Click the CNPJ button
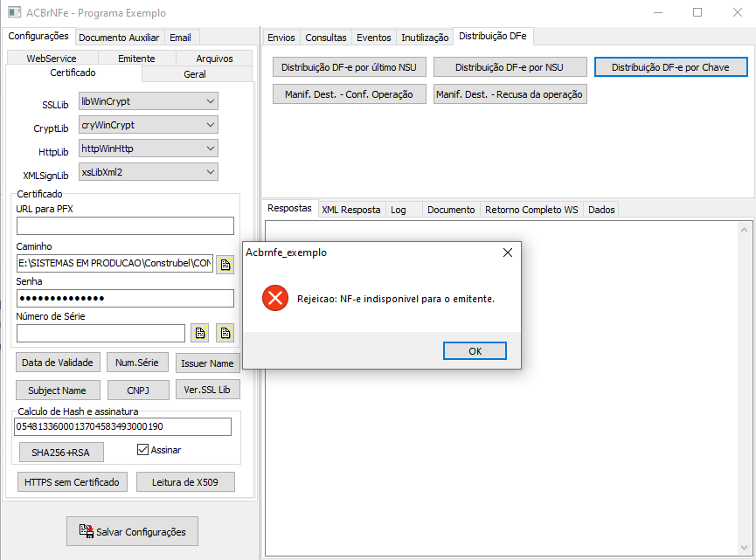The image size is (756, 560). click(x=138, y=391)
